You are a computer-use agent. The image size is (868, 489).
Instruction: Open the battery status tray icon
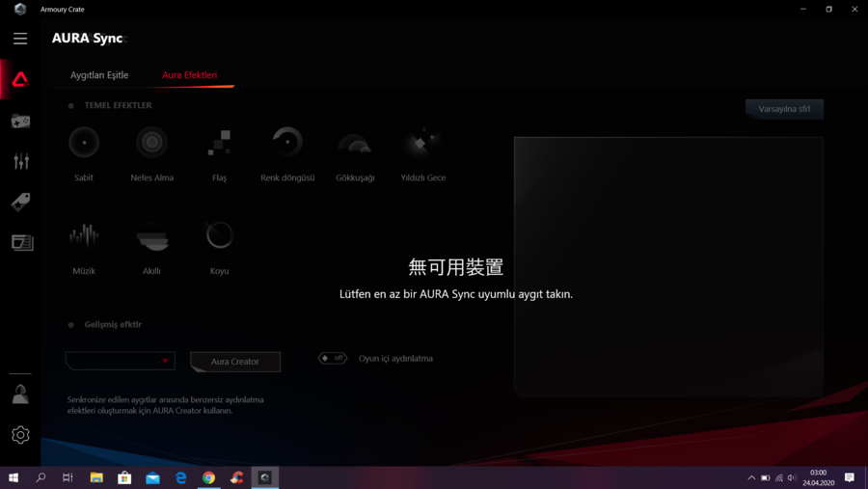[765, 477]
